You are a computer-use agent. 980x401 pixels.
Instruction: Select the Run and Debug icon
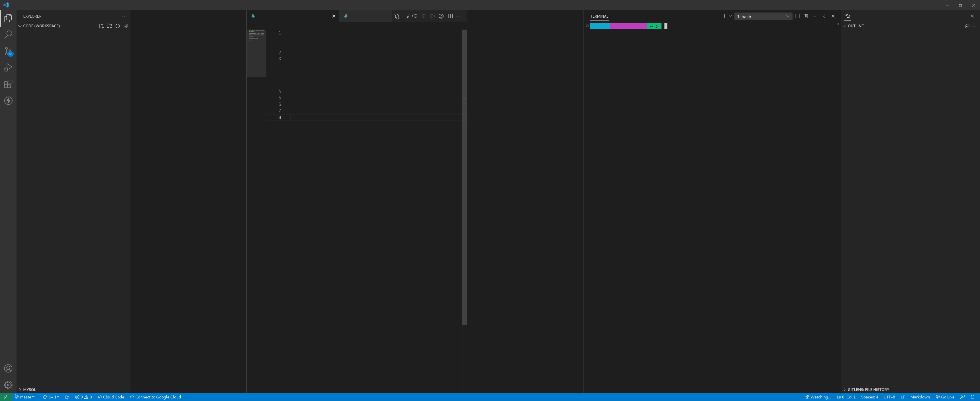click(x=8, y=67)
